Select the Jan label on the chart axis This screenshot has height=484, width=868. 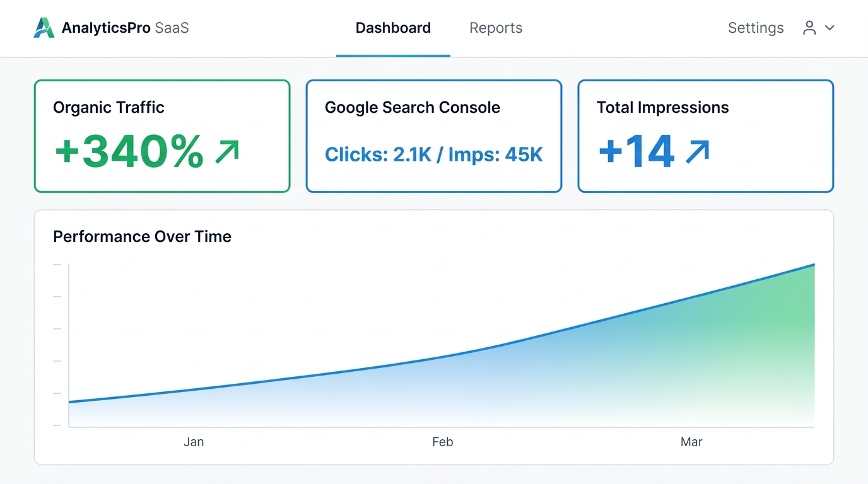pos(194,442)
